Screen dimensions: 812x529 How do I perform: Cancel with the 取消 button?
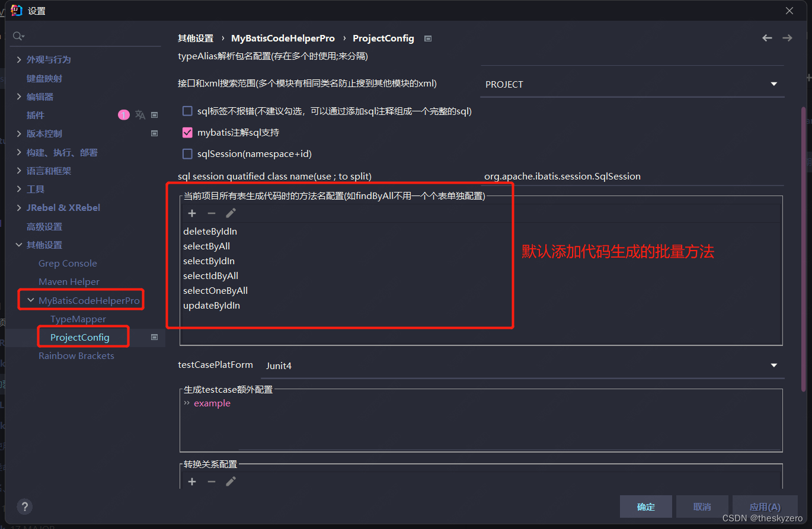pyautogui.click(x=702, y=506)
